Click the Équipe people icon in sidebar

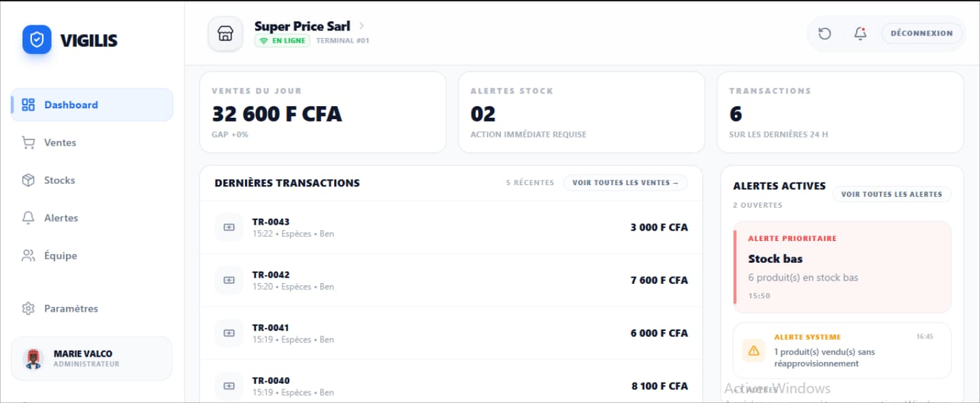coord(28,255)
